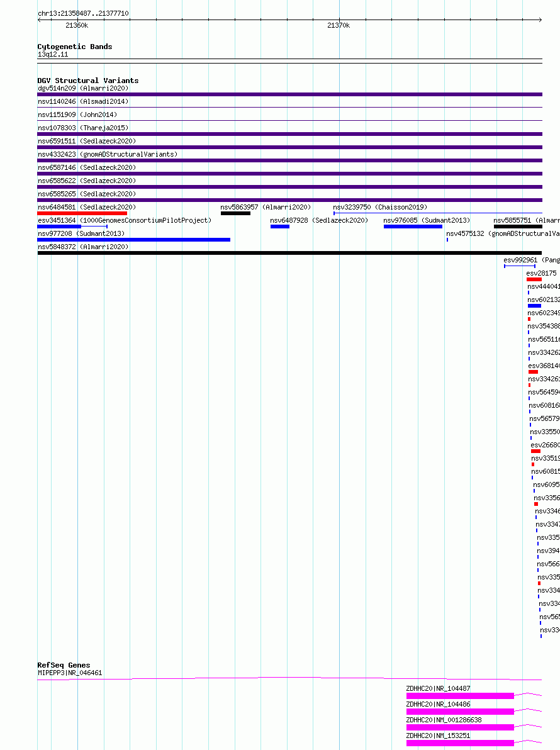Select the magenta exon bar under ZDHHC20|NR_104486
This screenshot has height=750, width=560.
460,712
